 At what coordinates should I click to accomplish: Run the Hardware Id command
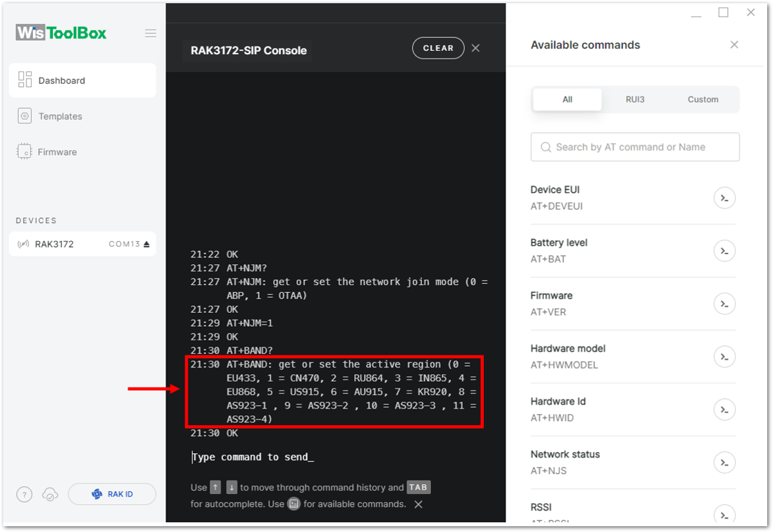(724, 409)
